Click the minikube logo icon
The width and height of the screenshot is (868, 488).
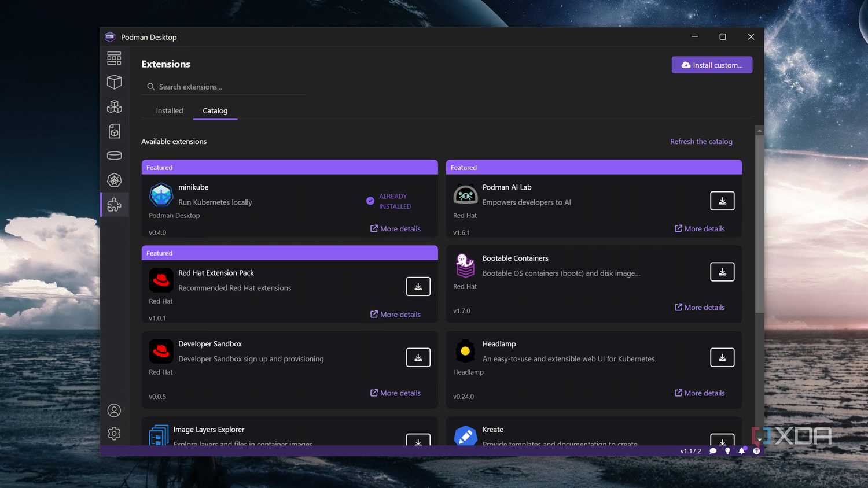pyautogui.click(x=161, y=195)
